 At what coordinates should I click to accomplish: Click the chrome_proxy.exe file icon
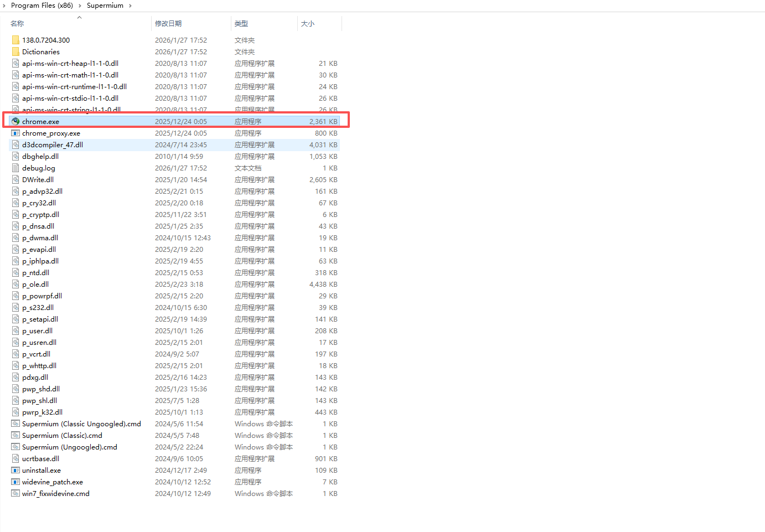(x=15, y=133)
